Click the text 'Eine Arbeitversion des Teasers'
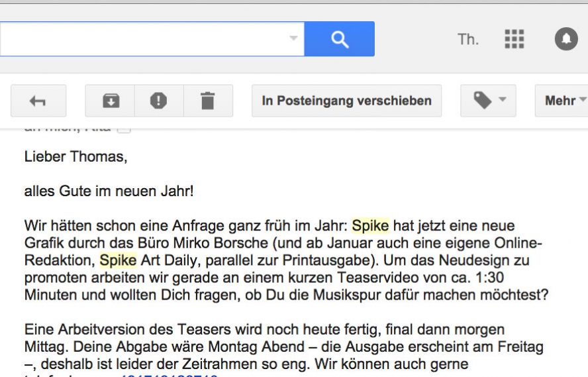 coord(128,329)
